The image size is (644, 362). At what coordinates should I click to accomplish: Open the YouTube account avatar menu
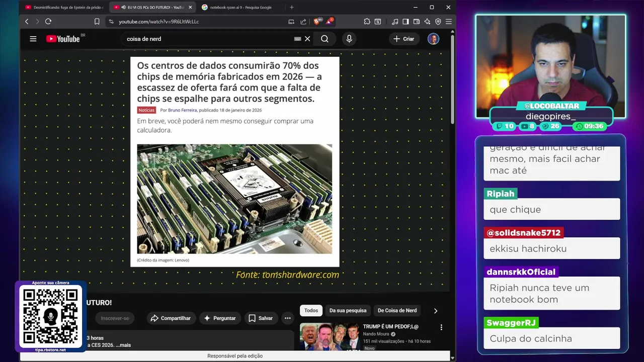433,39
